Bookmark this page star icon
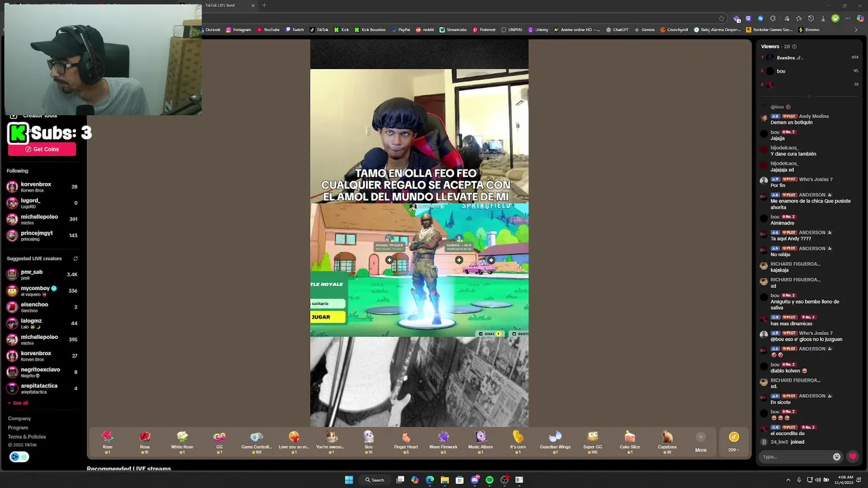 pyautogui.click(x=722, y=18)
